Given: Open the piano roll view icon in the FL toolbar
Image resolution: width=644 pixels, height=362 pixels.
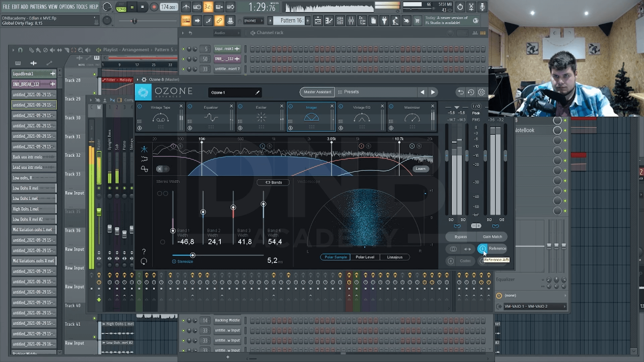Looking at the screenshot, I should (x=329, y=21).
